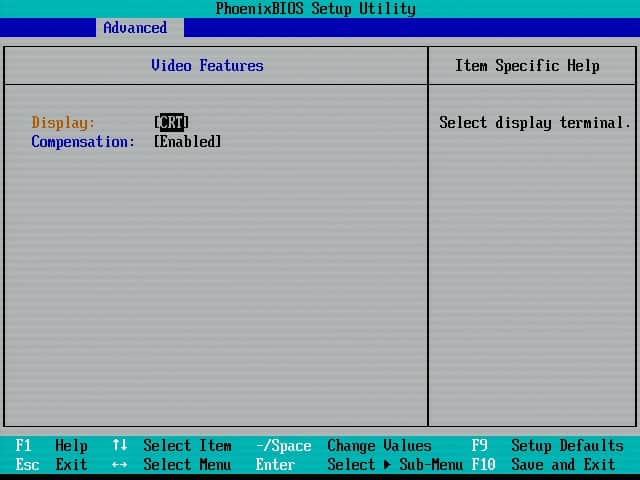
Task: Click the -/Space Change Values hint
Action: pyautogui.click(x=344, y=445)
